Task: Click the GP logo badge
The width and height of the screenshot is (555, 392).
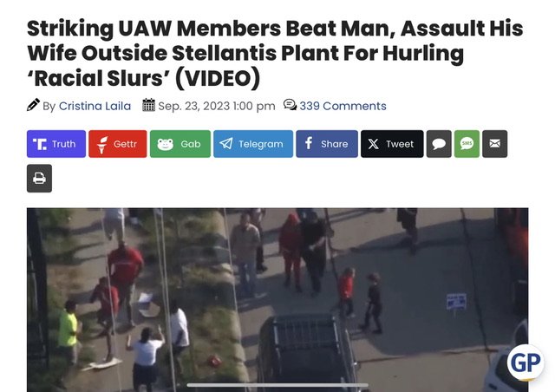Action: click(526, 363)
